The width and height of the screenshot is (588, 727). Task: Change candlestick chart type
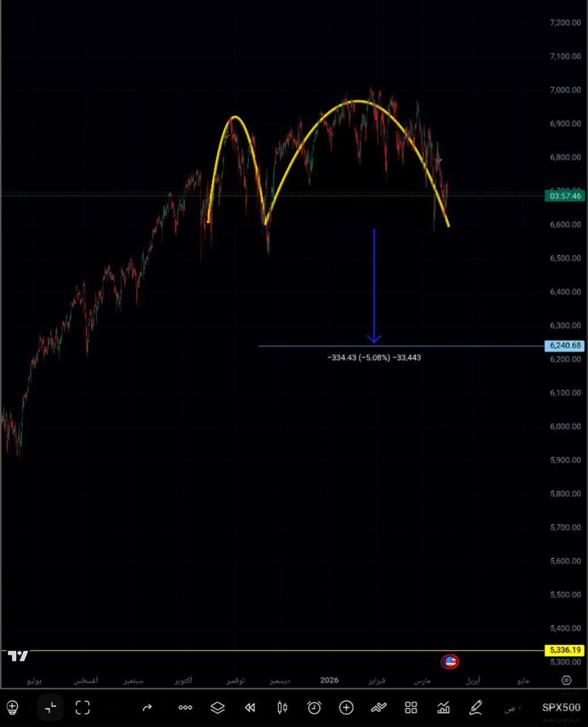pos(282,707)
